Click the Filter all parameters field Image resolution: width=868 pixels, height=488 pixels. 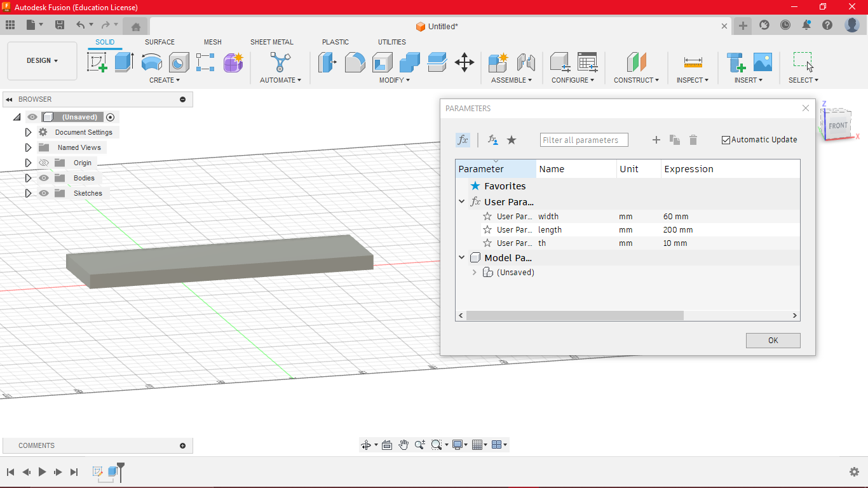pyautogui.click(x=584, y=140)
